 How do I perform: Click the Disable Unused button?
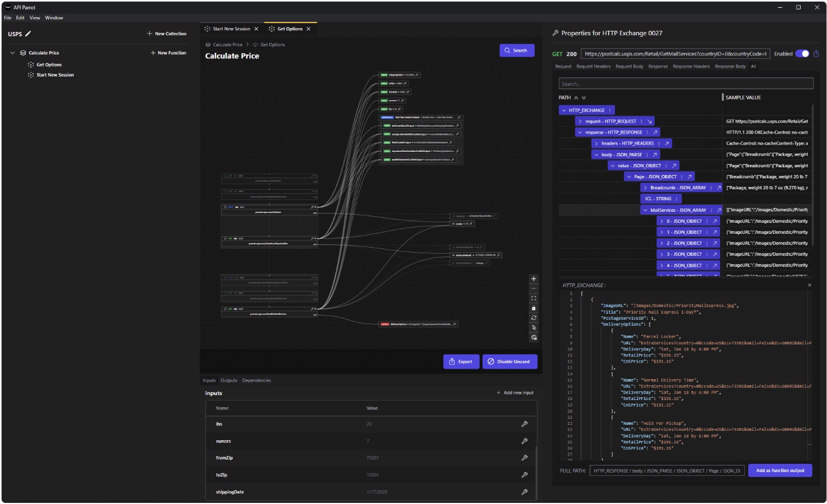[x=509, y=362]
